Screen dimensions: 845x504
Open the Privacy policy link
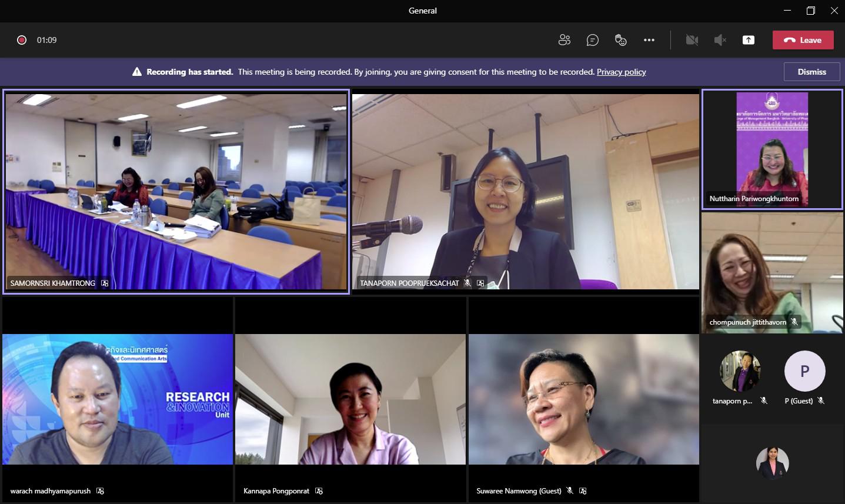621,72
